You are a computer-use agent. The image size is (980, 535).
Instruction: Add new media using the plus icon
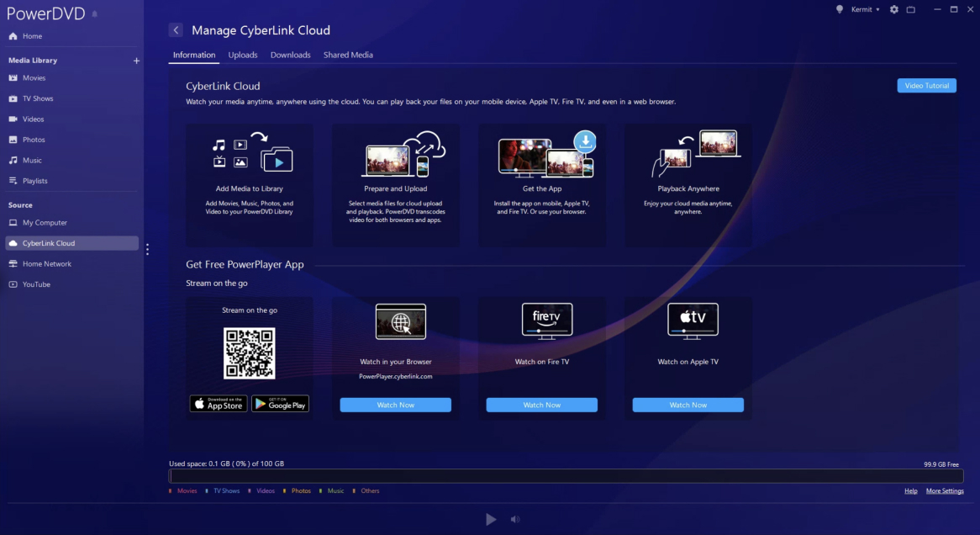(135, 60)
